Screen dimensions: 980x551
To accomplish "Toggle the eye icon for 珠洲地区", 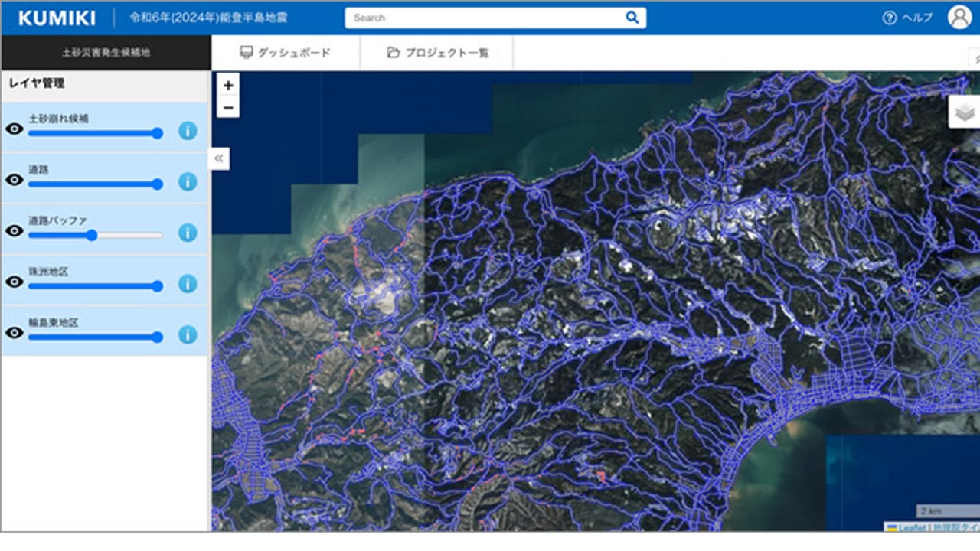I will 14,282.
